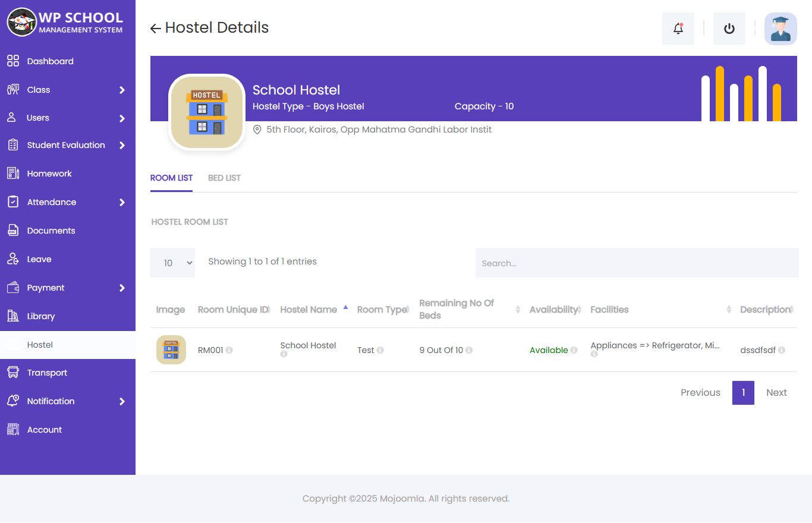Expand the Notification submenu chevron

[x=122, y=401]
